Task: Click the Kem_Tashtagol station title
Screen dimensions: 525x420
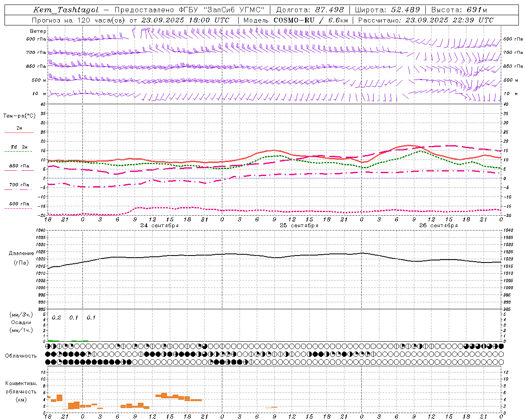Action: pyautogui.click(x=66, y=10)
